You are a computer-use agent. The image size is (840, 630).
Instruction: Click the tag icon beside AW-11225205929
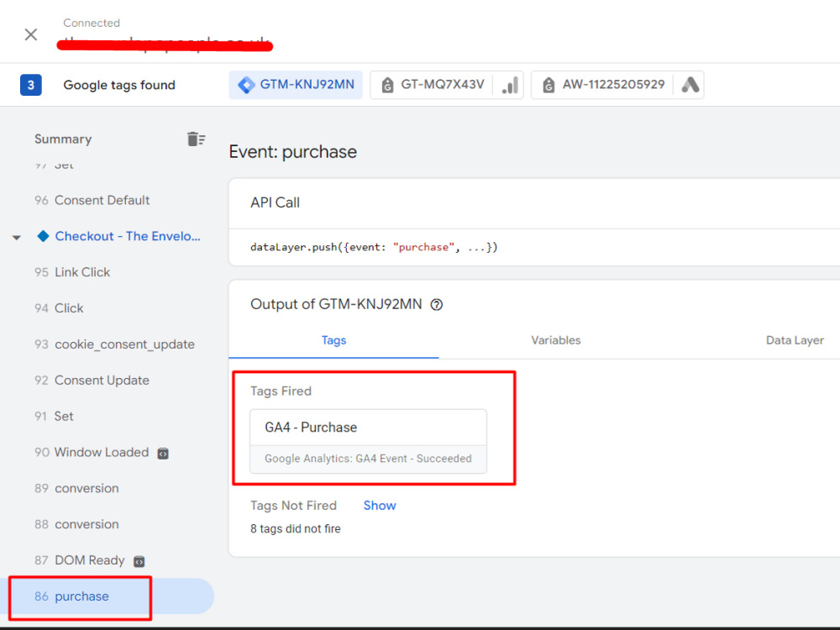[548, 85]
